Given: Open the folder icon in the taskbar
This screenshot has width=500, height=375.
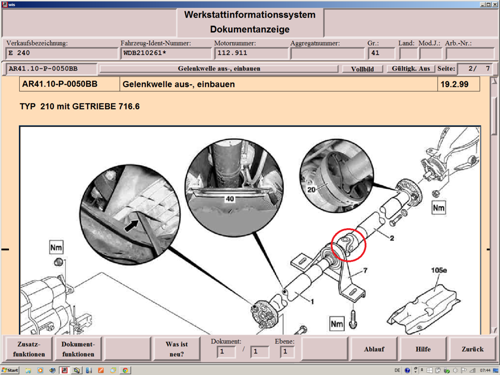Looking at the screenshot, I should coord(28,370).
